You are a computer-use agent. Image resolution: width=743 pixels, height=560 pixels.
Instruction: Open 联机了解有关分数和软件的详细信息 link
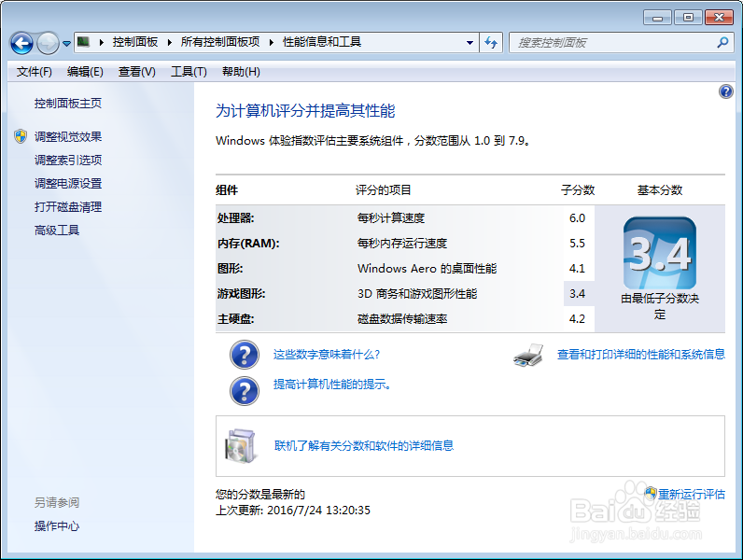(x=364, y=446)
